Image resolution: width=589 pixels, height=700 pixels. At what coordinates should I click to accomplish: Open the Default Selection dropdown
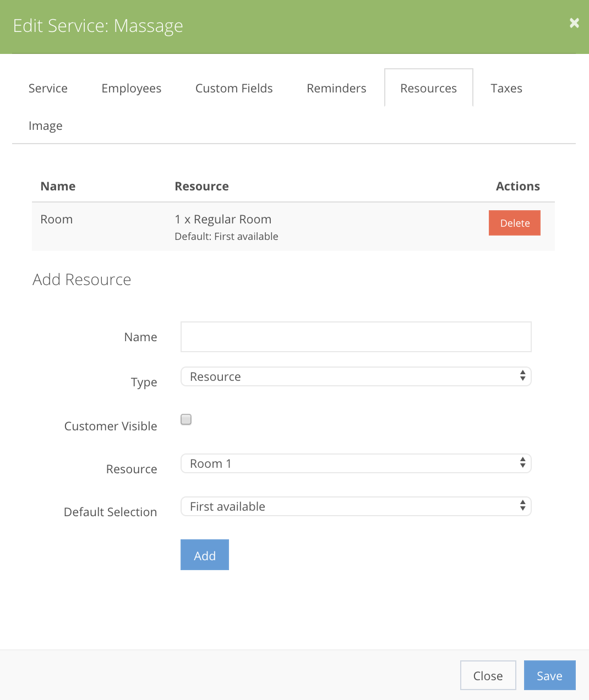(x=356, y=506)
